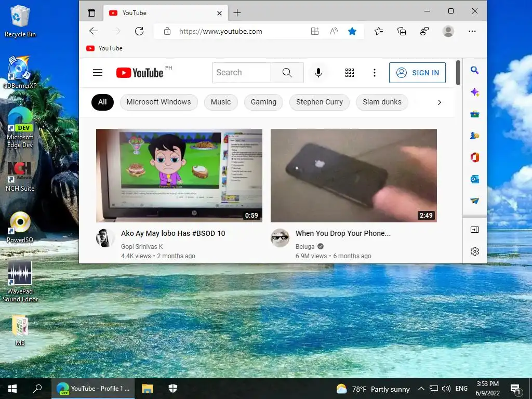The image size is (532, 399).
Task: Open Edge sidebar Games icon
Action: (475, 136)
